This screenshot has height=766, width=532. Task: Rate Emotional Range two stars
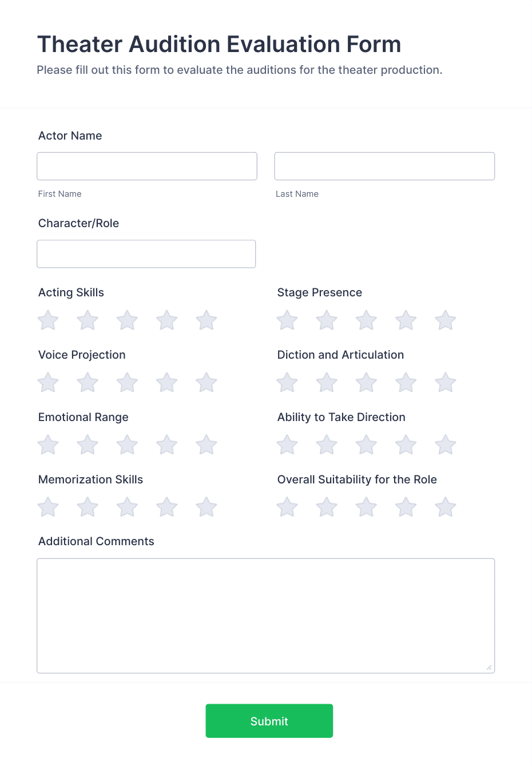click(87, 444)
